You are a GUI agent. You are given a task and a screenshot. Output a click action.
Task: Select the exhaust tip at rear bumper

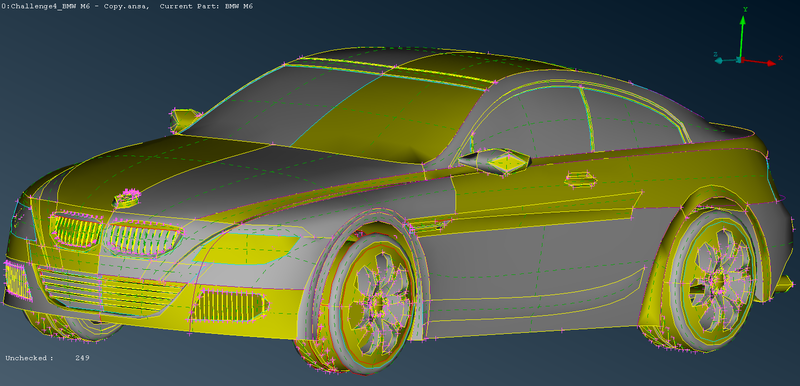pos(786,283)
